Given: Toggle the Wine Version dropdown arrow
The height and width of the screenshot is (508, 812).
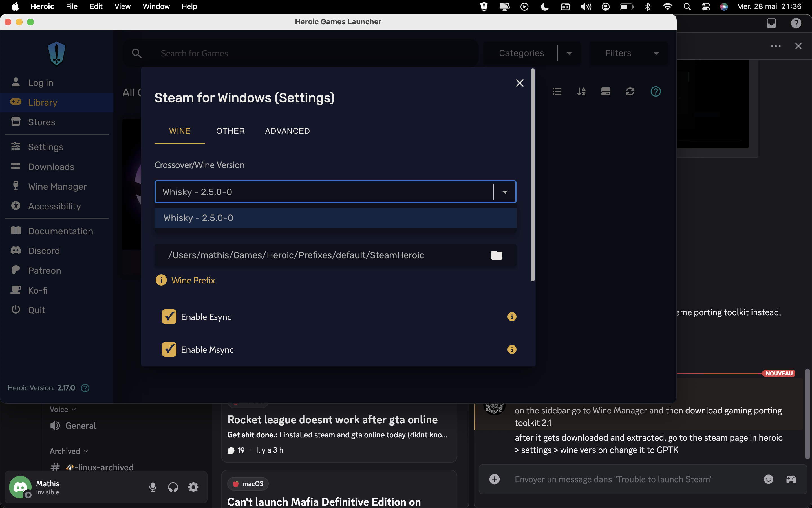Looking at the screenshot, I should (505, 192).
